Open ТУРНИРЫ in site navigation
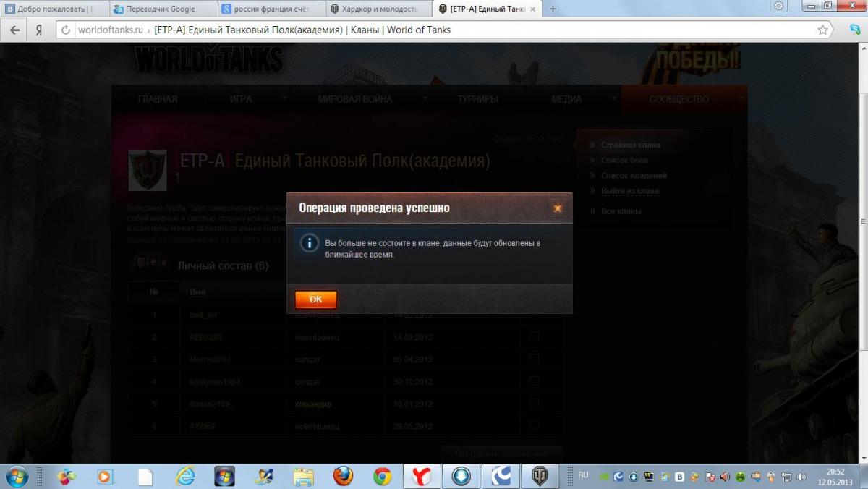This screenshot has width=868, height=489. click(x=477, y=99)
